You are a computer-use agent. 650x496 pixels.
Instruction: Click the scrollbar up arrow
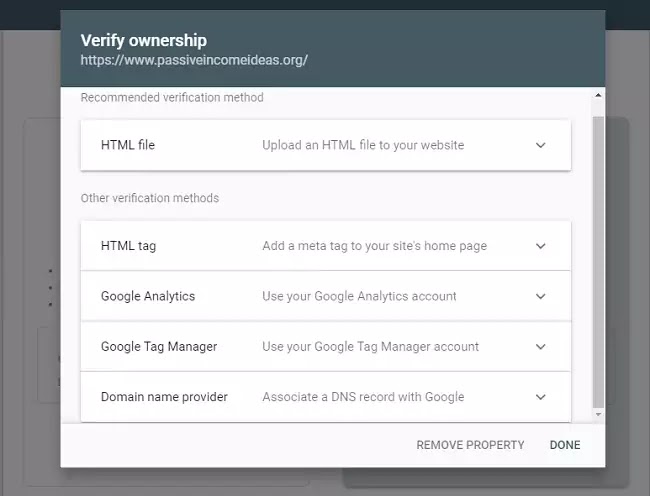coord(598,95)
